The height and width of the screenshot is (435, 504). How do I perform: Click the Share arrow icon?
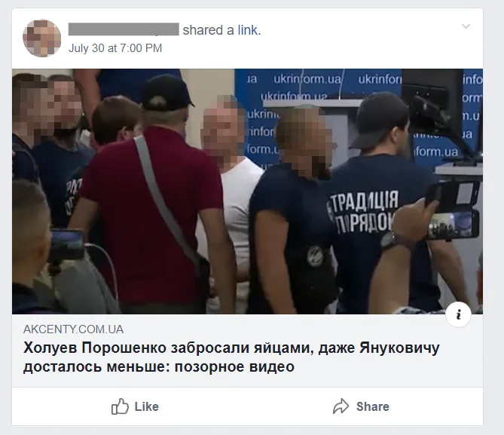click(341, 406)
